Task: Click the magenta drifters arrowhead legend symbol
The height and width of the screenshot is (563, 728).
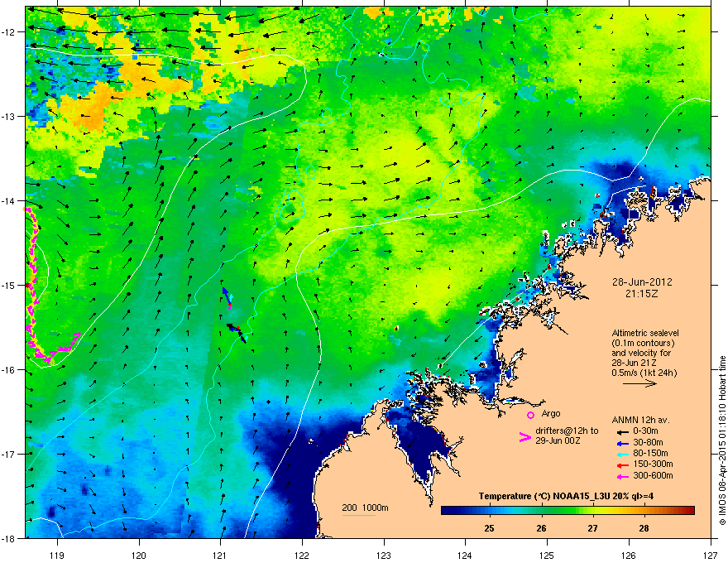Action: 524,436
